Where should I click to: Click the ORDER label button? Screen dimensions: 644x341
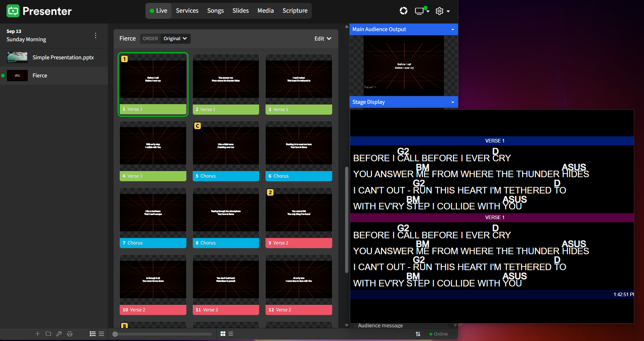click(x=151, y=39)
